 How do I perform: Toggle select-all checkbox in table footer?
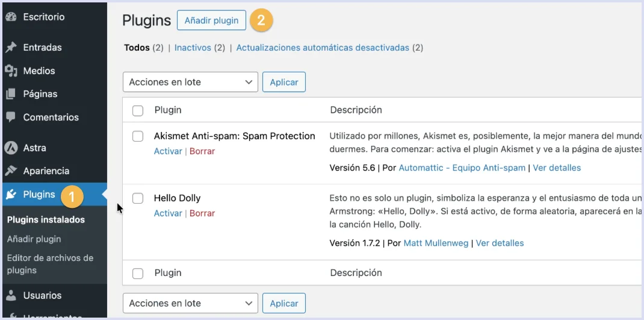point(138,274)
